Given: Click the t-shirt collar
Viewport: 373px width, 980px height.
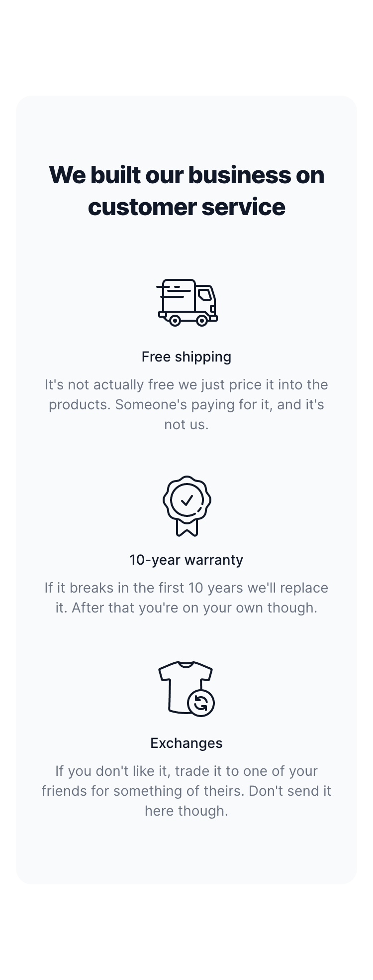Looking at the screenshot, I should 186,664.
